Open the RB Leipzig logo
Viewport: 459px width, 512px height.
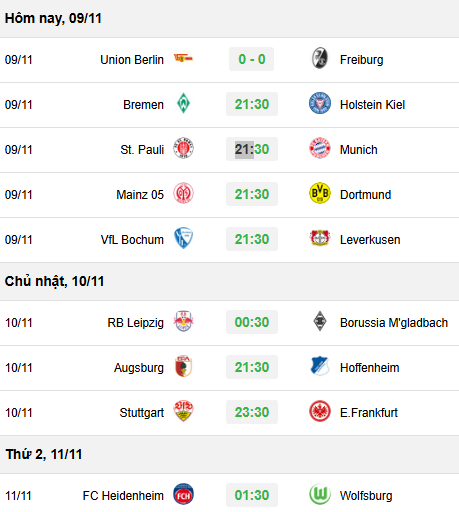[x=183, y=321]
